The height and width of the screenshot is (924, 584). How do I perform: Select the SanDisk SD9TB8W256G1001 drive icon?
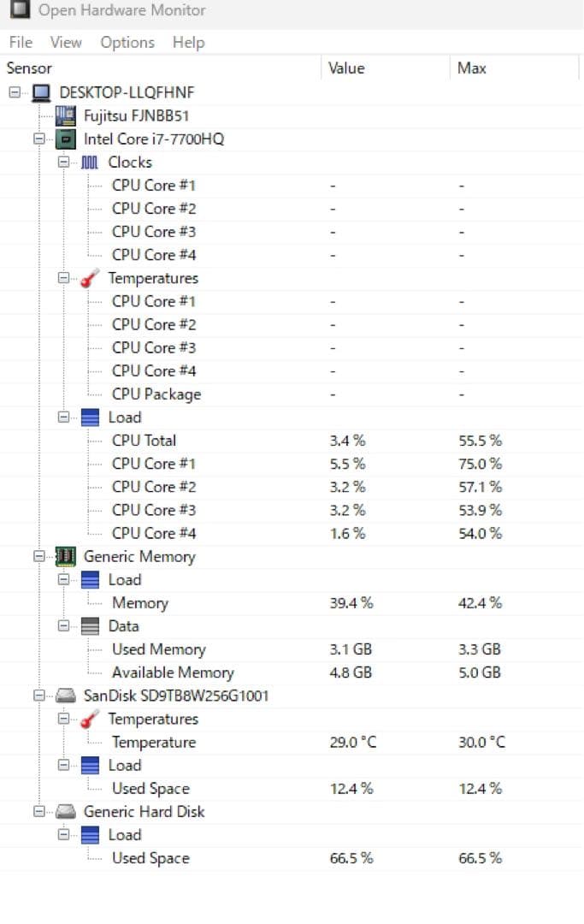tap(62, 696)
